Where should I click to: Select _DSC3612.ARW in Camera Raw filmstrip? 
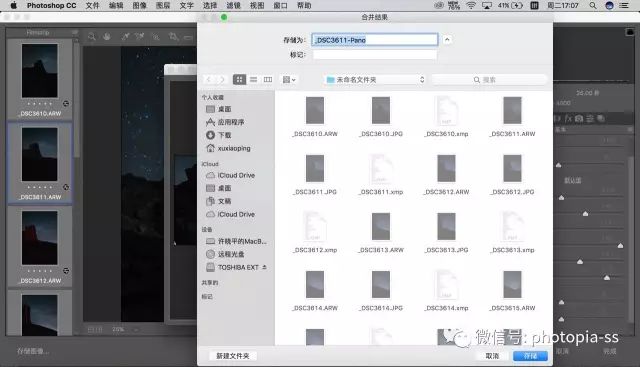(x=40, y=246)
